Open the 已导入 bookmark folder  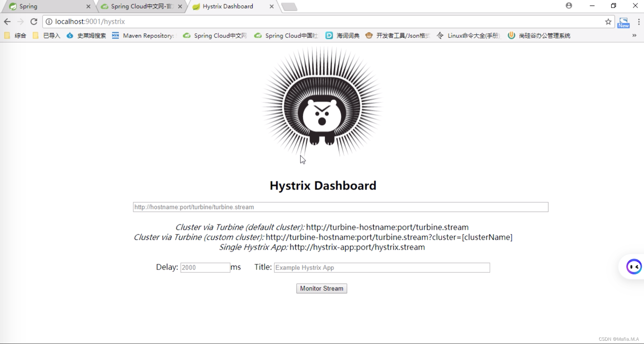47,35
